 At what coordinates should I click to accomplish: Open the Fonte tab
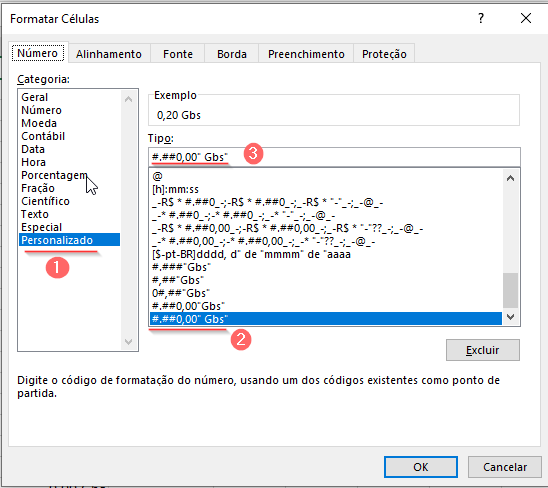(x=178, y=54)
